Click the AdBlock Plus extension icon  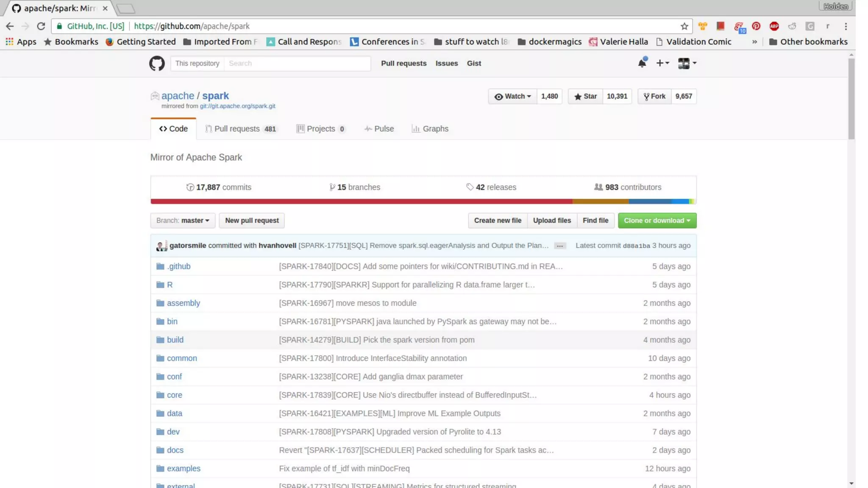click(774, 26)
